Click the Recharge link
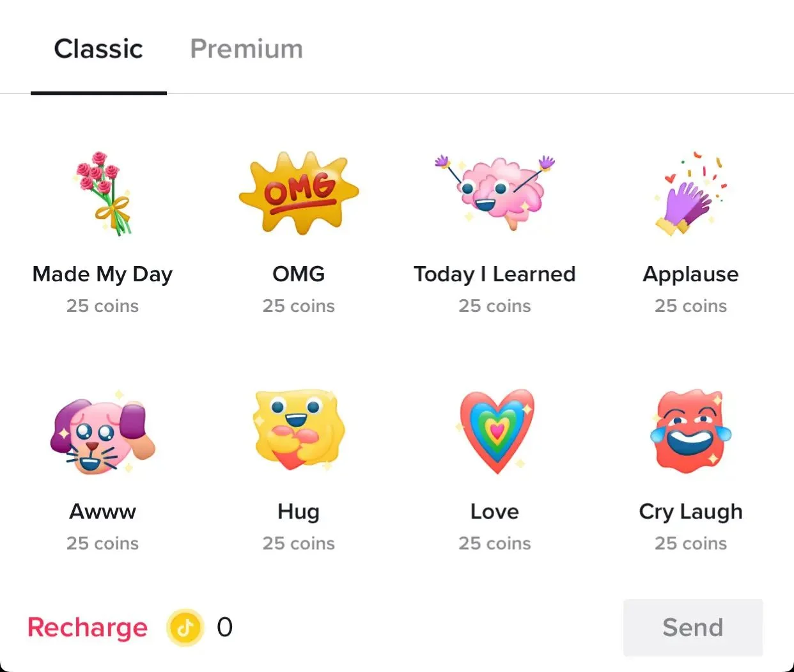This screenshot has height=672, width=794. tap(88, 627)
